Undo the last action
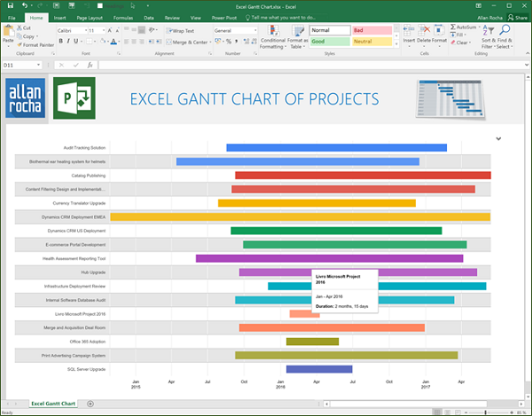The width and height of the screenshot is (532, 416). [25, 5]
